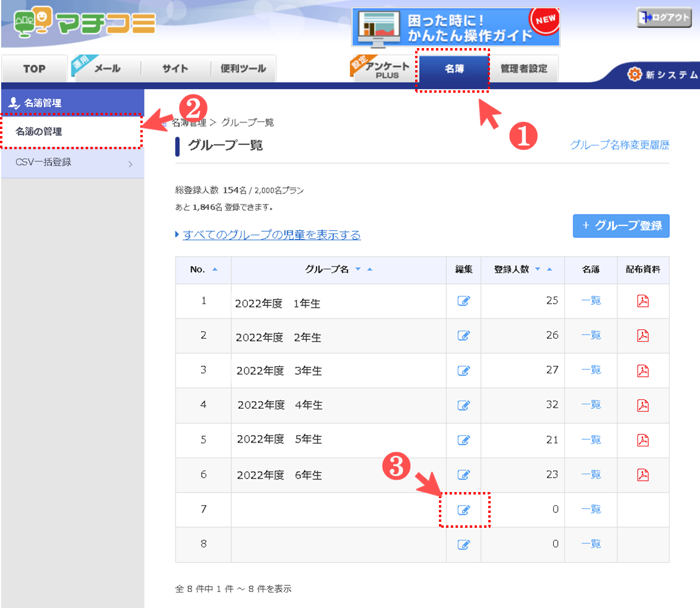The image size is (700, 608).
Task: Click かんたん操作ガイド banner
Action: click(456, 27)
